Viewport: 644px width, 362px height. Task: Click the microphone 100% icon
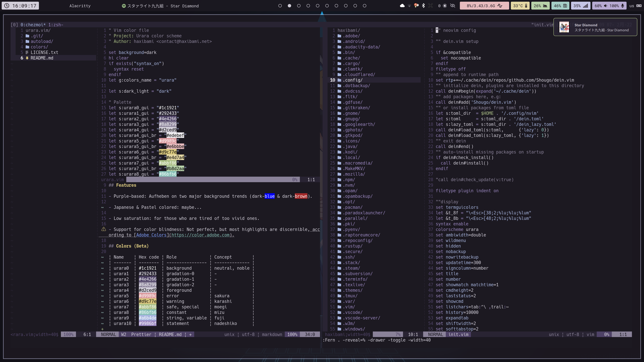coord(623,6)
